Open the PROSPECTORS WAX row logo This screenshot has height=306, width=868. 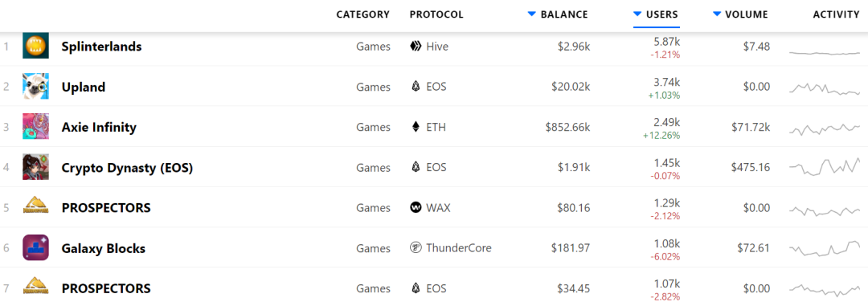pos(35,207)
